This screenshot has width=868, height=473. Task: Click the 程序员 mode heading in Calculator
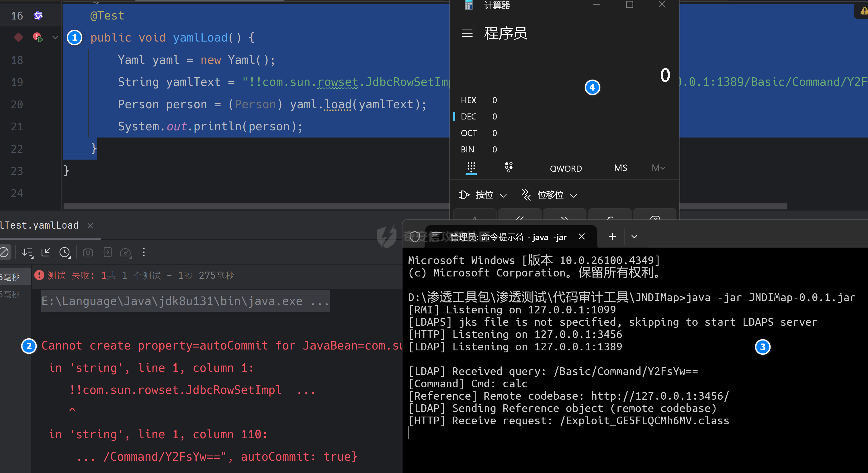point(505,33)
